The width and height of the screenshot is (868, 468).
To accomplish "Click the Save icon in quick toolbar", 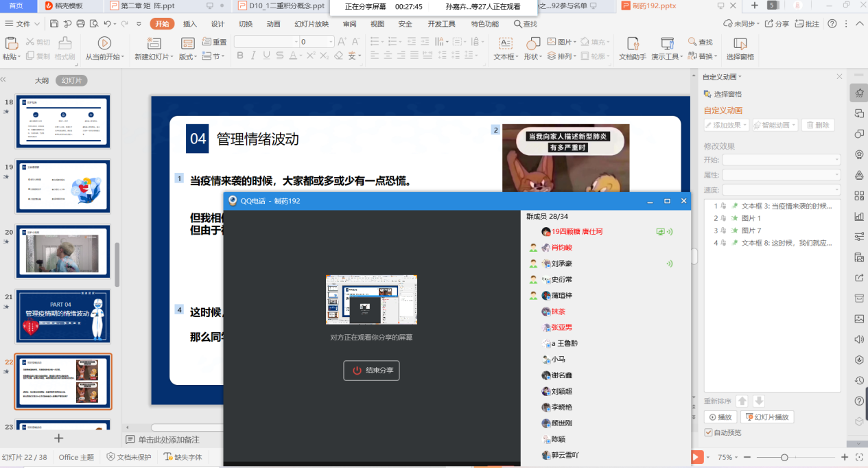I will point(54,23).
